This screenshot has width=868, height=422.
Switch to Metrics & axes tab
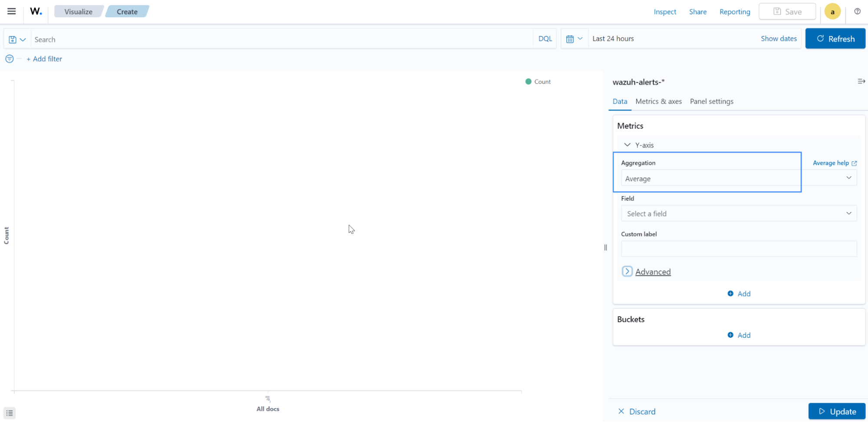tap(658, 101)
